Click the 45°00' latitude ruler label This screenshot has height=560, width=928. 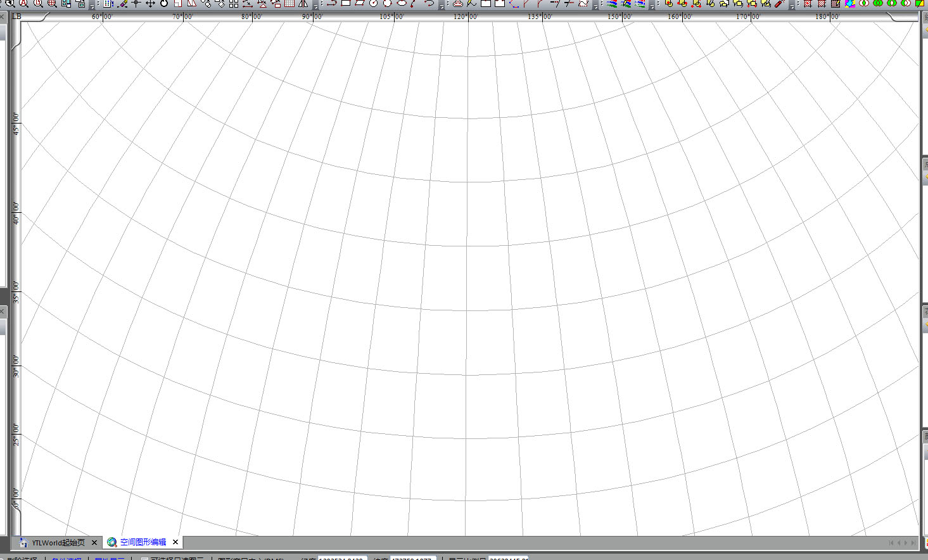pos(16,124)
